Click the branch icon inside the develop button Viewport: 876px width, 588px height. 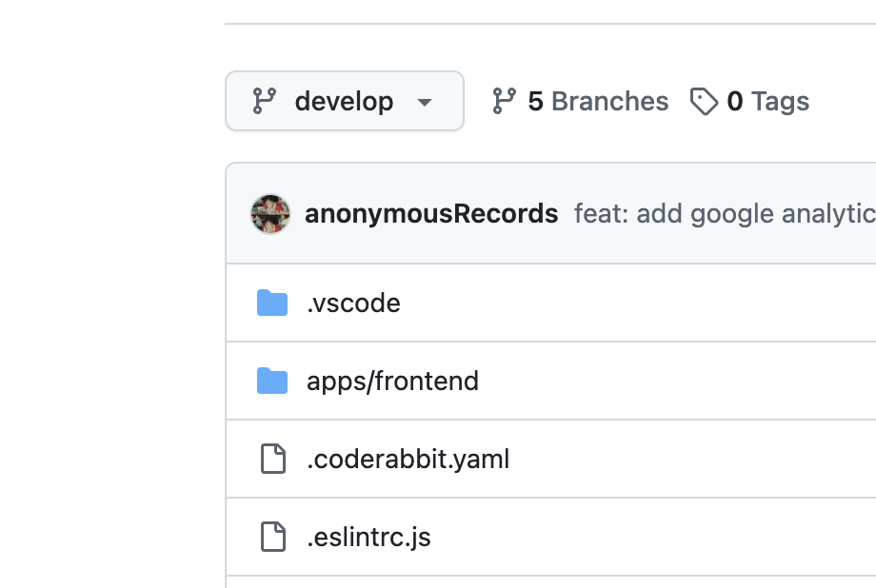(x=265, y=101)
